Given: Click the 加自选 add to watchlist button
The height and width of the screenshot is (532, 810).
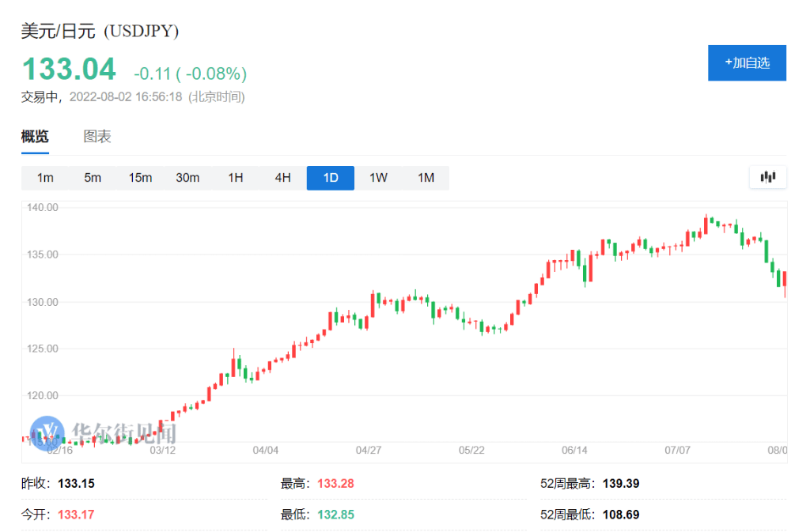Looking at the screenshot, I should coord(747,62).
